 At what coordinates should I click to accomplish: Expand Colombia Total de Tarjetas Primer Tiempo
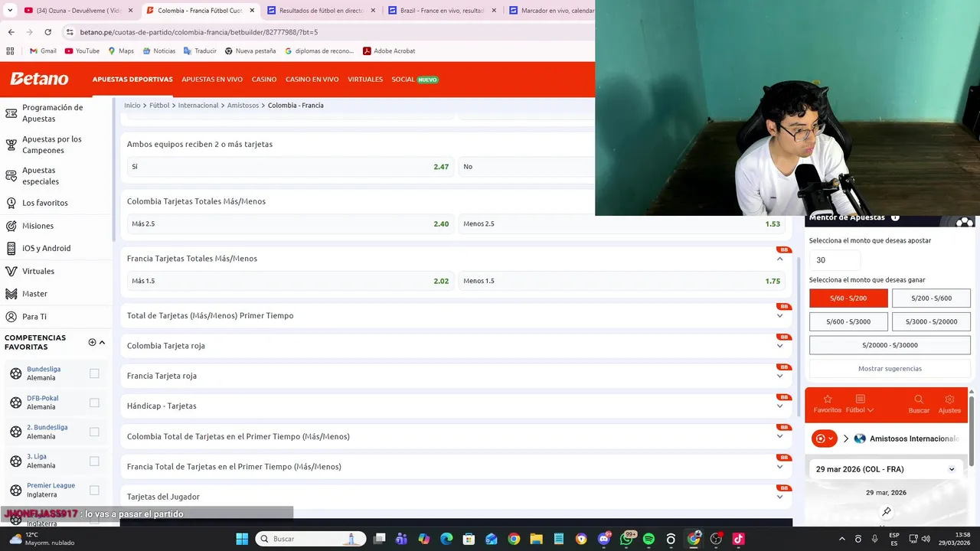coord(779,436)
